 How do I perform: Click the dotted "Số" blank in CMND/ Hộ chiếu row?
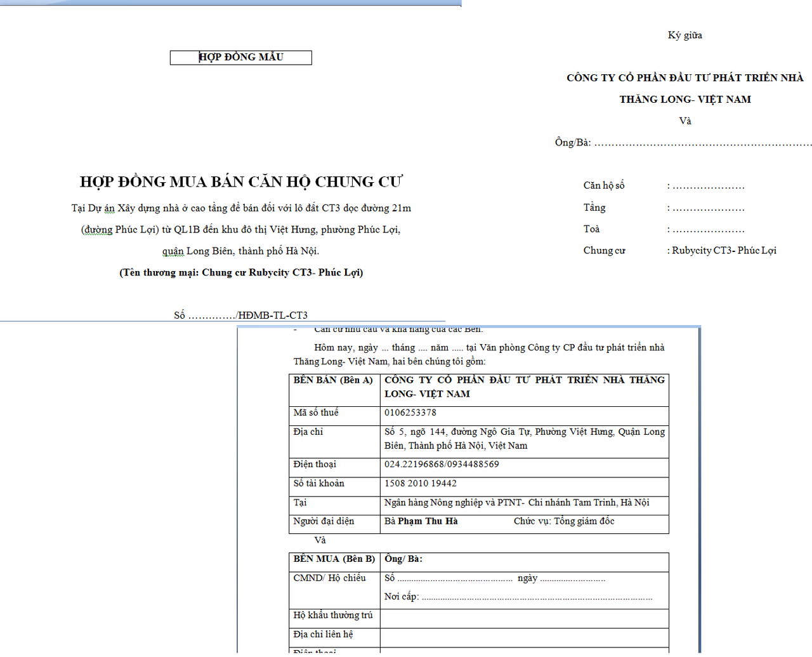click(x=454, y=579)
